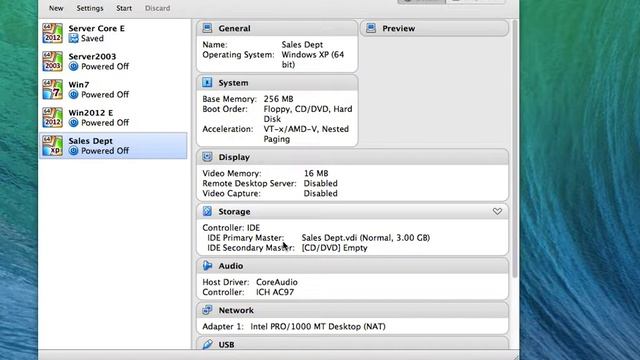Click 'Controller: IDE' in Storage
The height and width of the screenshot is (360, 640).
tap(231, 228)
